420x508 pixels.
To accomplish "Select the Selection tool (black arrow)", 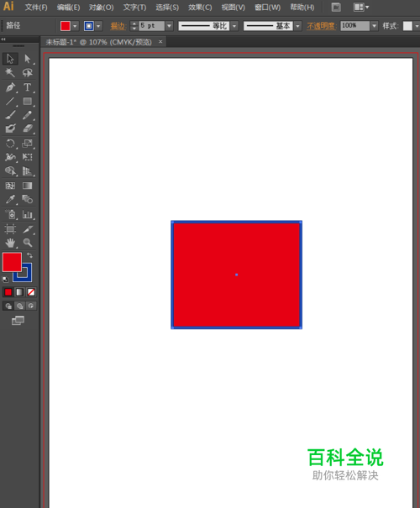I will click(x=10, y=59).
